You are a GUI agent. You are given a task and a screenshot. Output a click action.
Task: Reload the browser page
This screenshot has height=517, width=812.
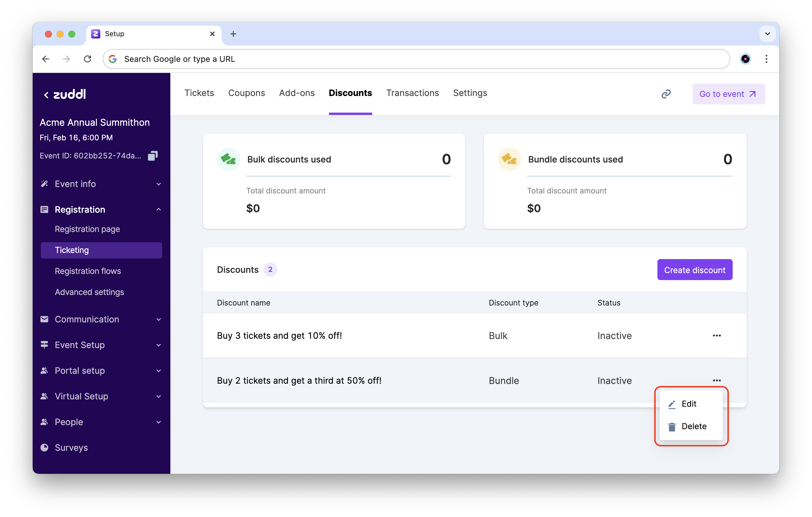coord(88,59)
